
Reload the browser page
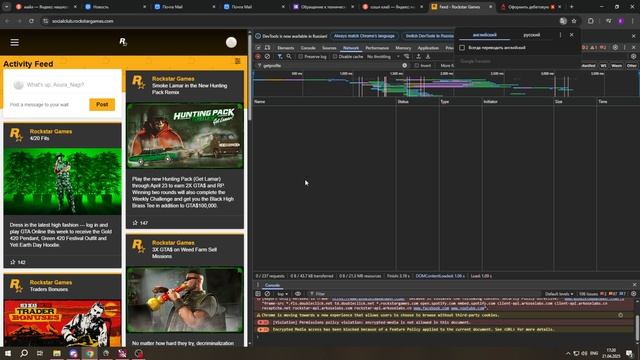pyautogui.click(x=31, y=21)
